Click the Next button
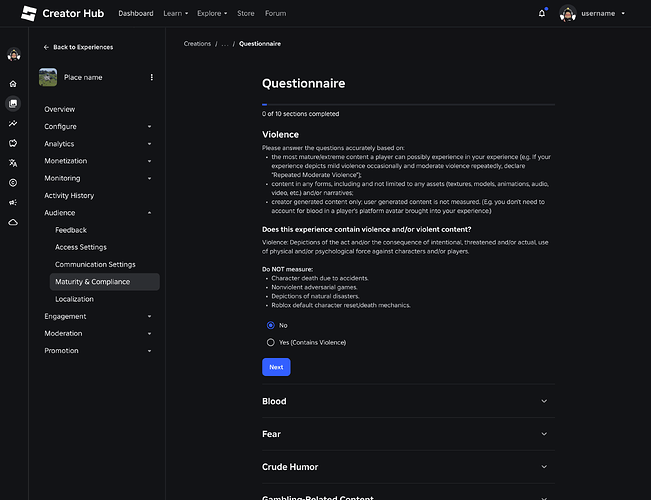The width and height of the screenshot is (651, 500). point(276,367)
